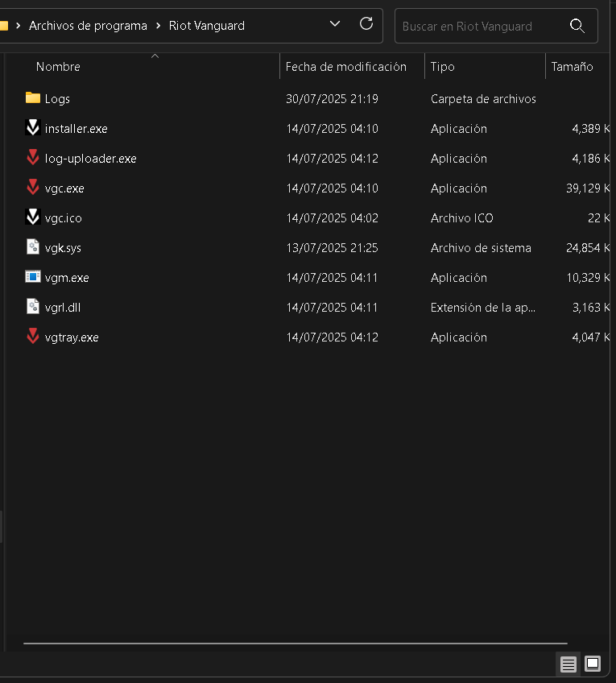Click Aplicación type of installer.exe
Viewport: 616px width, 683px height.
[x=459, y=129]
